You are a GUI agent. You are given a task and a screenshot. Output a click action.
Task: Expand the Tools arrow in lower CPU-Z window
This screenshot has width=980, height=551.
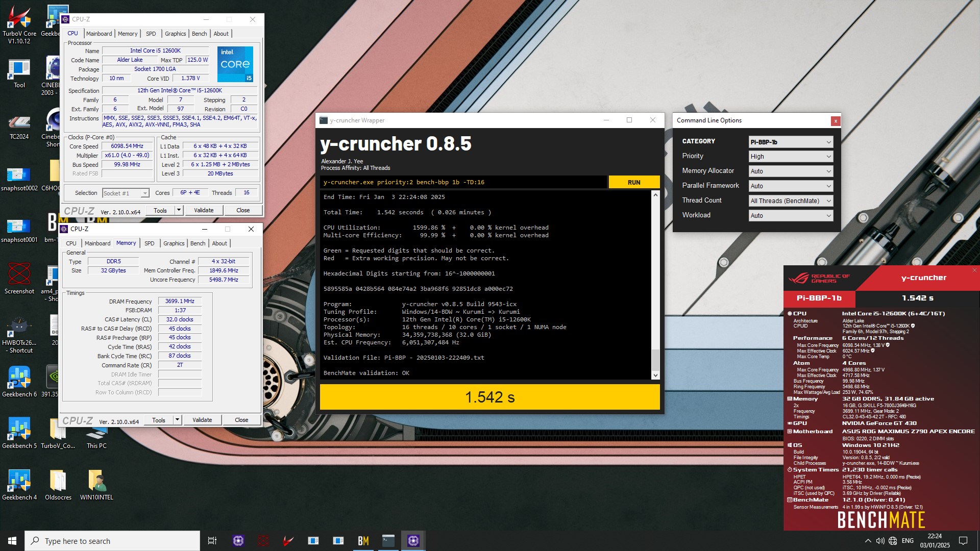tap(177, 420)
